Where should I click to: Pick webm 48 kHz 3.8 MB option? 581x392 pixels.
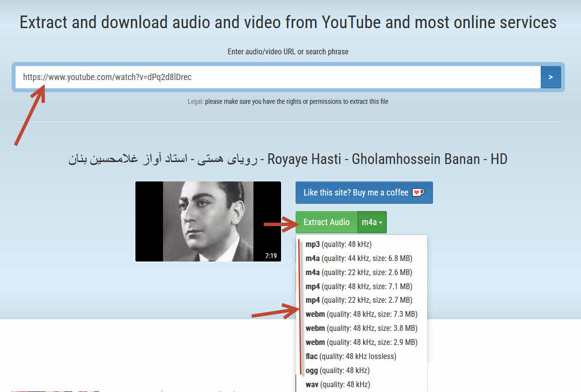click(361, 328)
